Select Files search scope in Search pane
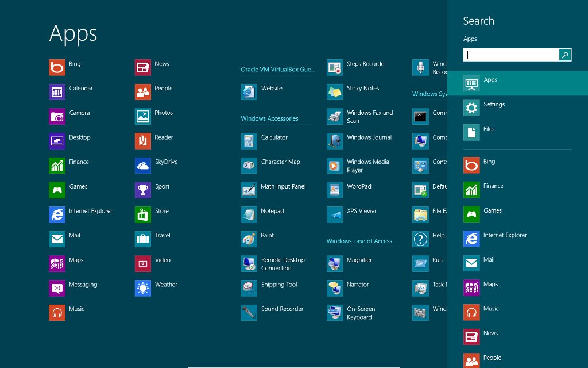Image resolution: width=588 pixels, height=368 pixels. 517,133
